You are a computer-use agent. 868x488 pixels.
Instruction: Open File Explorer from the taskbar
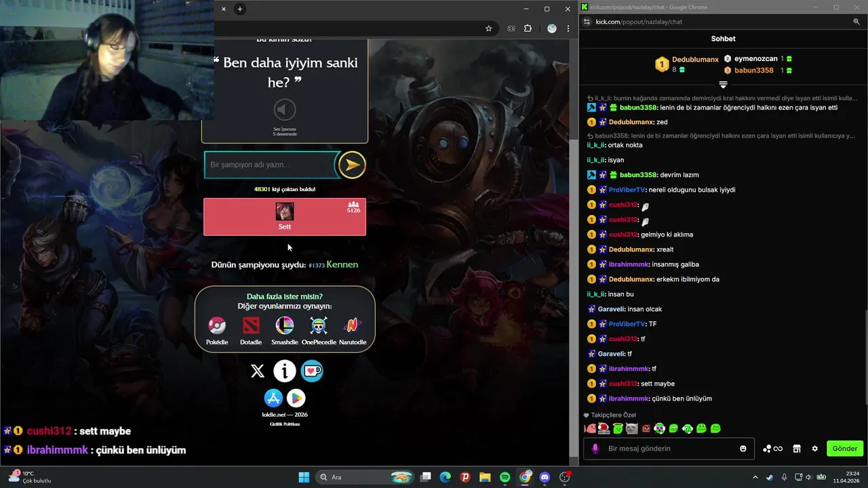[x=486, y=477]
